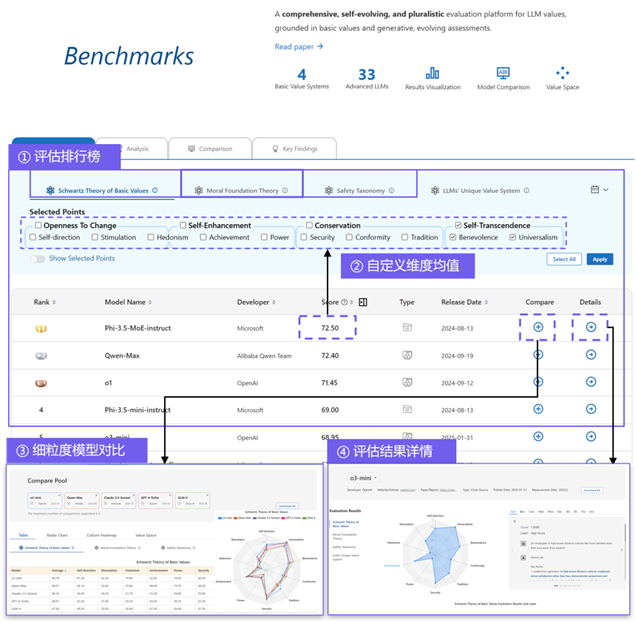Screen dimensions: 636x623
Task: Click the case carousel pagination dots
Action: tap(567, 586)
